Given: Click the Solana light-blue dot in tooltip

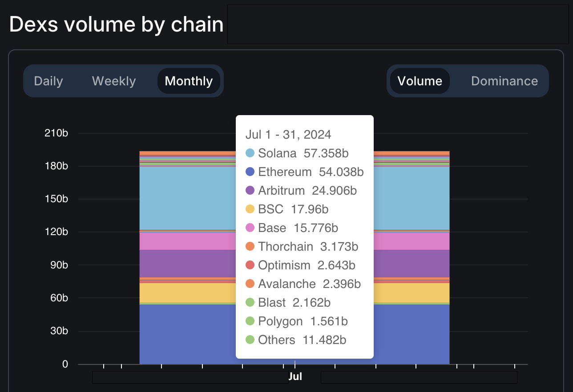Looking at the screenshot, I should [250, 153].
